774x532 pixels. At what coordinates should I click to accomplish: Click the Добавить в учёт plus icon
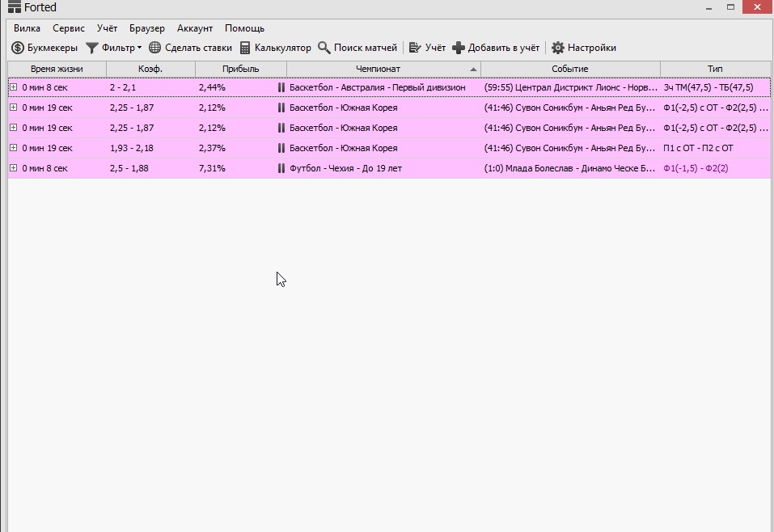click(458, 48)
